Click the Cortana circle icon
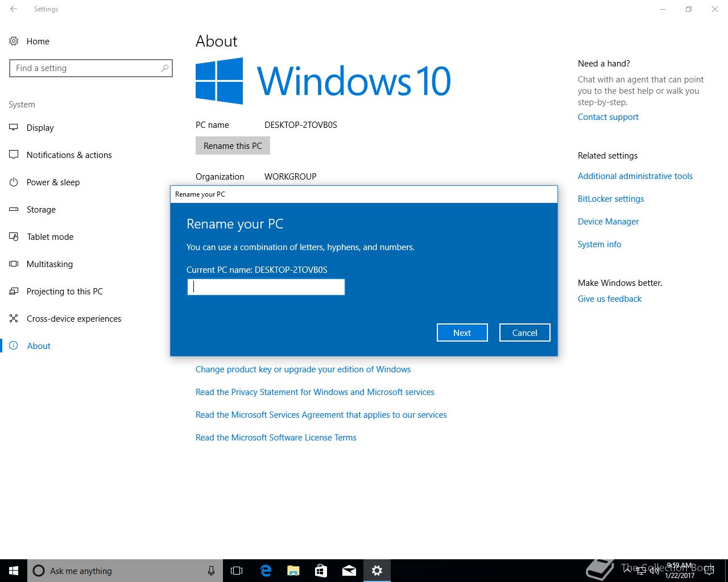 tap(39, 571)
